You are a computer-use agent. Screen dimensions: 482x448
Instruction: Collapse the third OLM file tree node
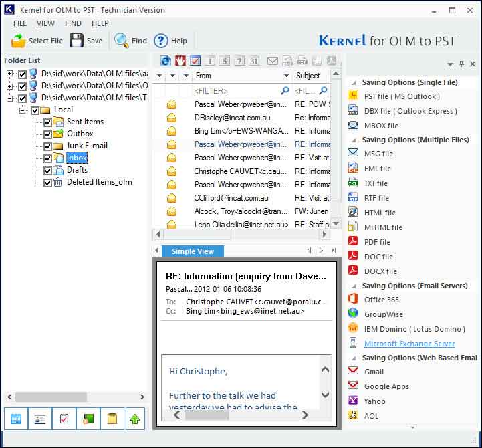(x=10, y=98)
